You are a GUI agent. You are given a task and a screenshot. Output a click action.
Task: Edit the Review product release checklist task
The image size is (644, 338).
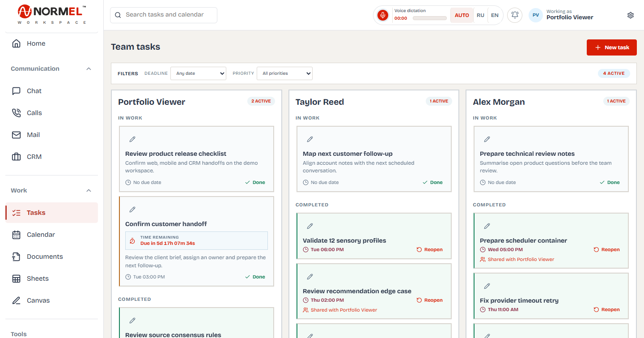click(x=132, y=139)
